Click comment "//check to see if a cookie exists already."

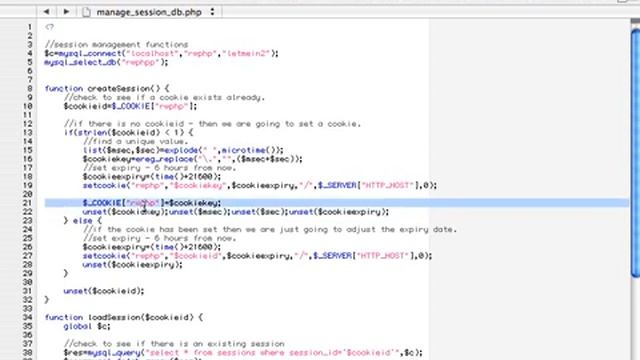pos(164,98)
